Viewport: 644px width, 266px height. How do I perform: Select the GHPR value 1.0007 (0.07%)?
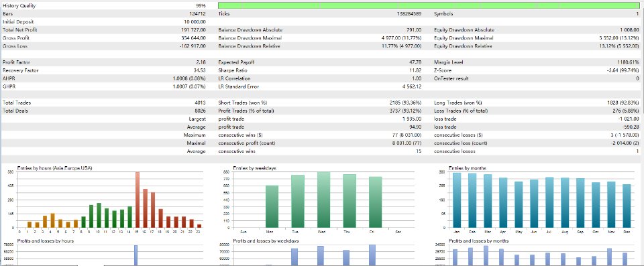click(x=189, y=86)
